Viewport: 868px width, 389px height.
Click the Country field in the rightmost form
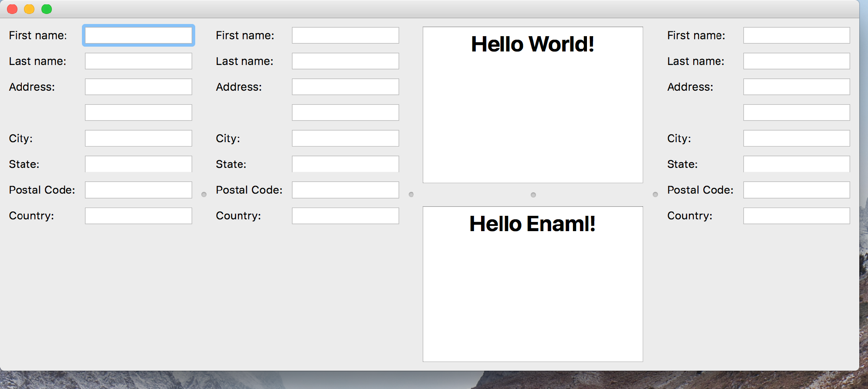[796, 215]
